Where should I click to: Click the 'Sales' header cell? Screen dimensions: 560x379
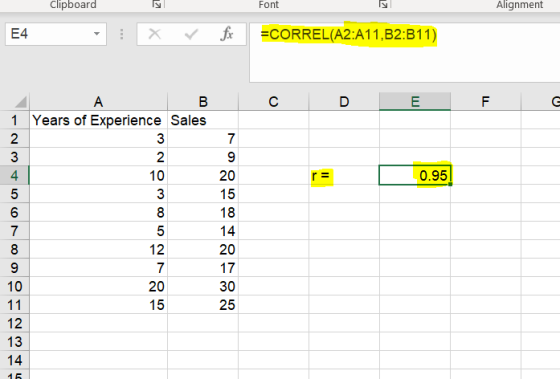pyautogui.click(x=203, y=120)
